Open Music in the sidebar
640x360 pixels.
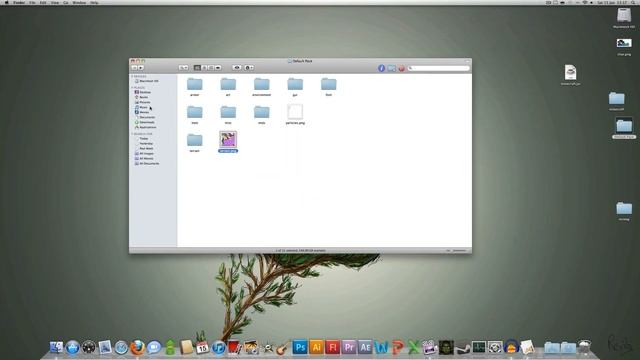pyautogui.click(x=141, y=107)
